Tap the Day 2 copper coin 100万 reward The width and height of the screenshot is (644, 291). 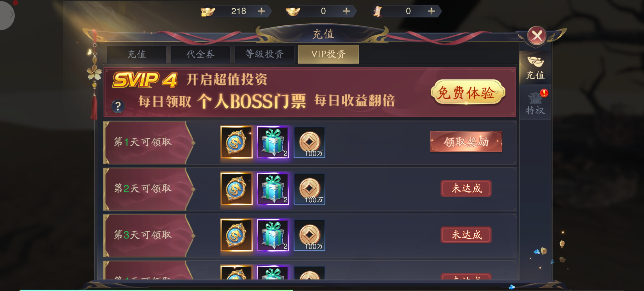point(309,189)
